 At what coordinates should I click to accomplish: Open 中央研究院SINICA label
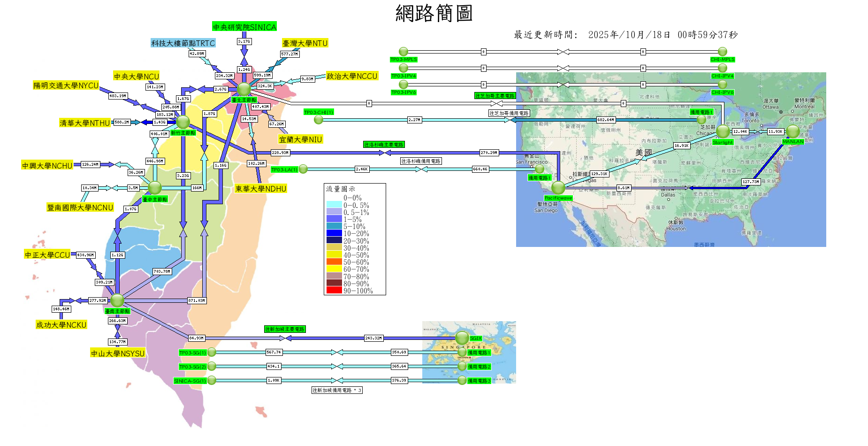[x=244, y=27]
